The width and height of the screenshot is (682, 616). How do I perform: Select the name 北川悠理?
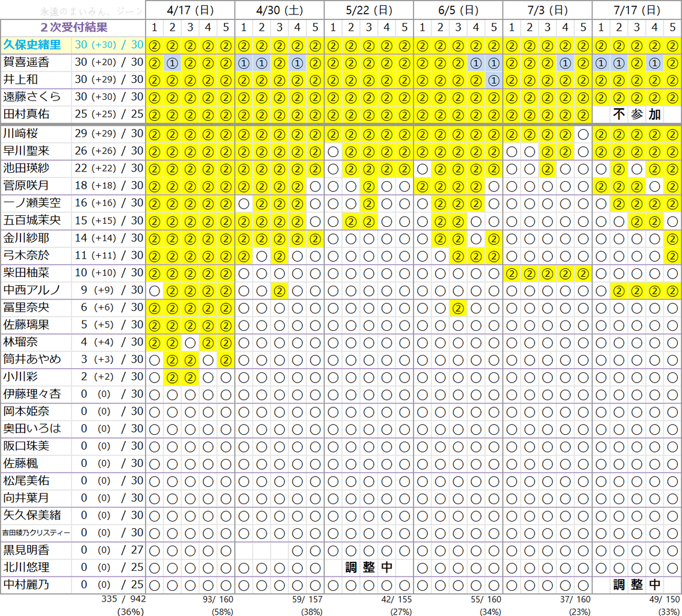26,568
